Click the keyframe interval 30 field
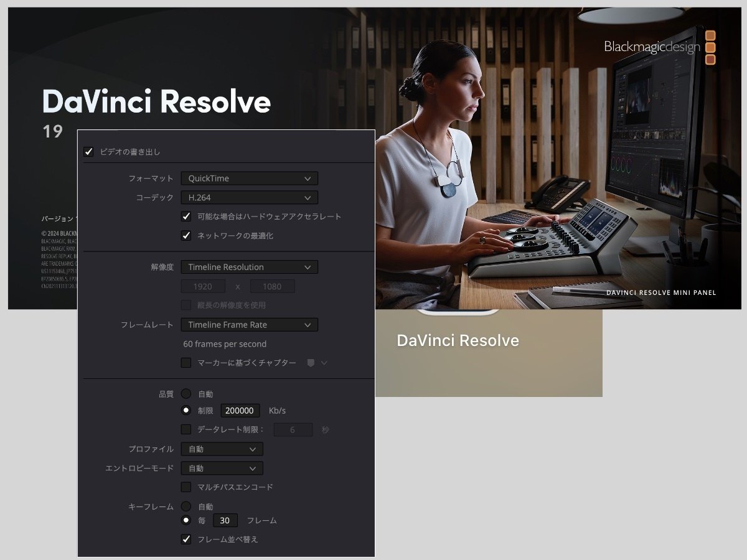The width and height of the screenshot is (747, 560). [225, 521]
